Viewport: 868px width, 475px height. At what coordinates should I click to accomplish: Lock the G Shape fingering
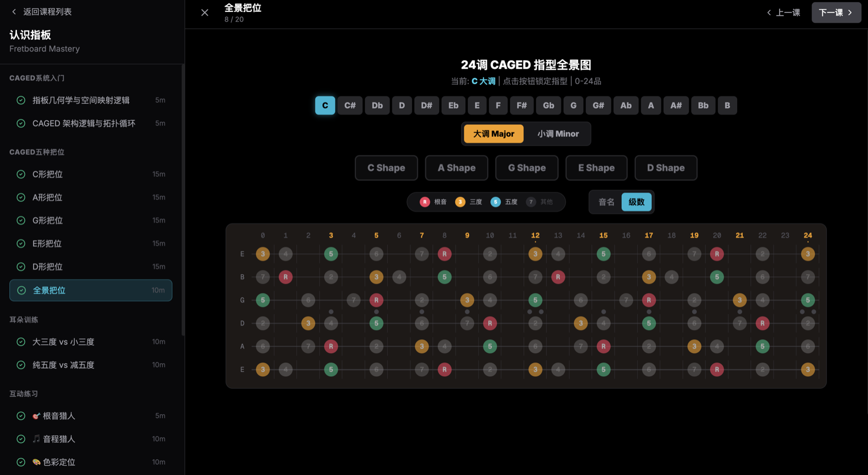click(527, 168)
